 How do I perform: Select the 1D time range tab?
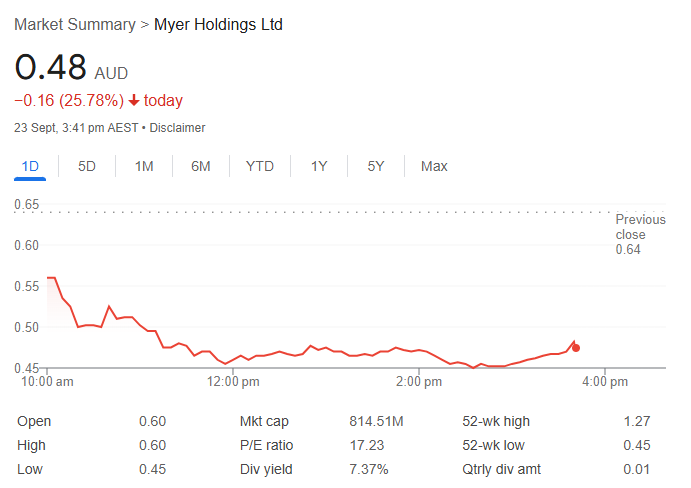30,166
